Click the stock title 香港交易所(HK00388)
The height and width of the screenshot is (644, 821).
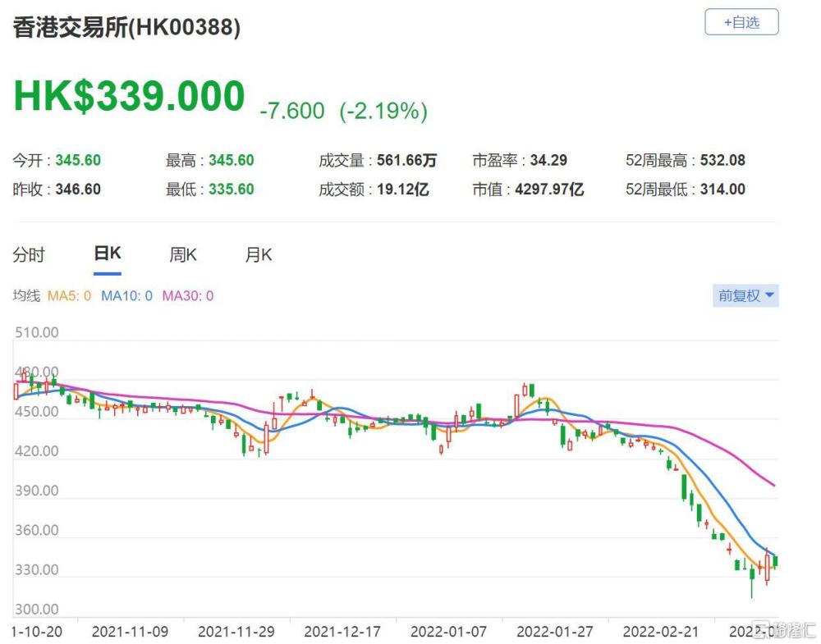tap(126, 27)
